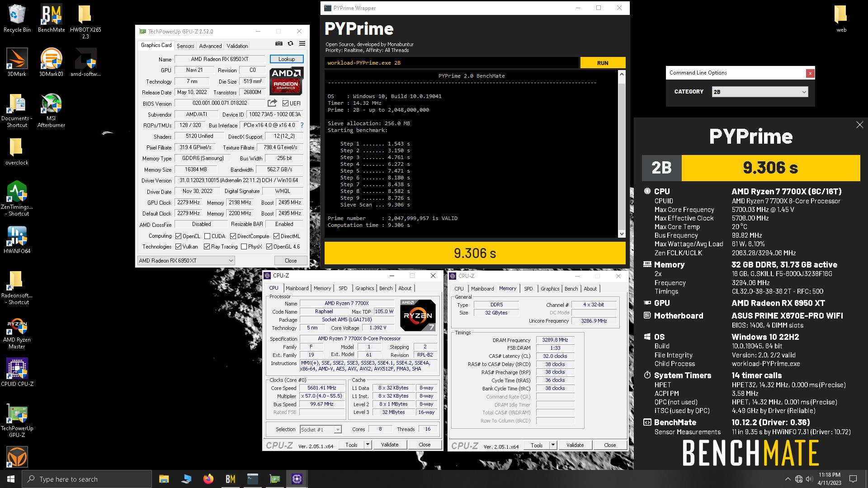Share BIOS version export icon in GPU-Z
Viewport: 868px width, 488px height.
pyautogui.click(x=272, y=103)
